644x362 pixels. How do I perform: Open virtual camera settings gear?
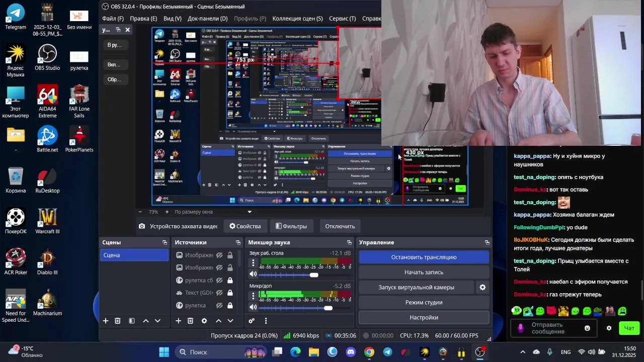click(x=482, y=287)
